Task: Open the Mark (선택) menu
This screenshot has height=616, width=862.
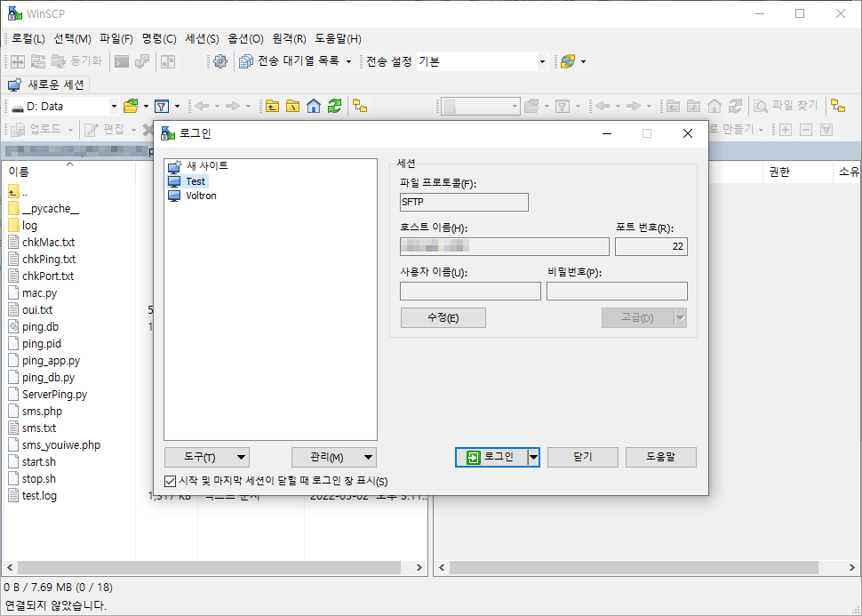Action: tap(72, 38)
